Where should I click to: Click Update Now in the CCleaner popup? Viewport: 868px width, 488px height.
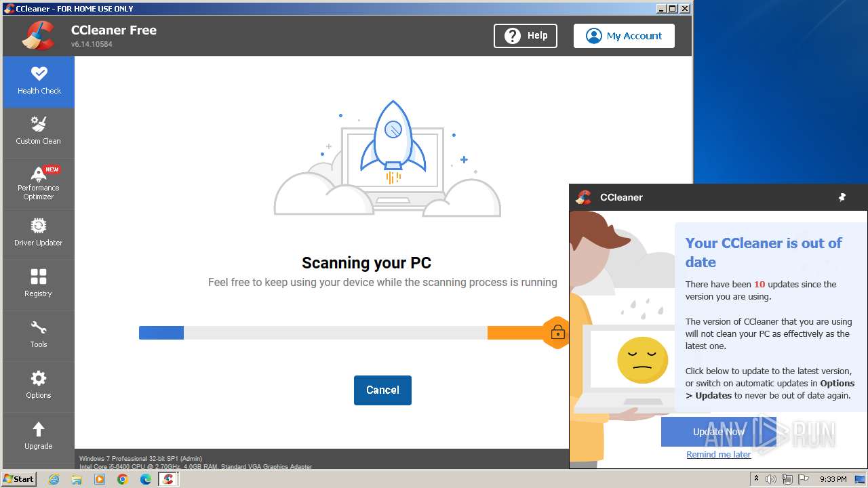pos(718,432)
